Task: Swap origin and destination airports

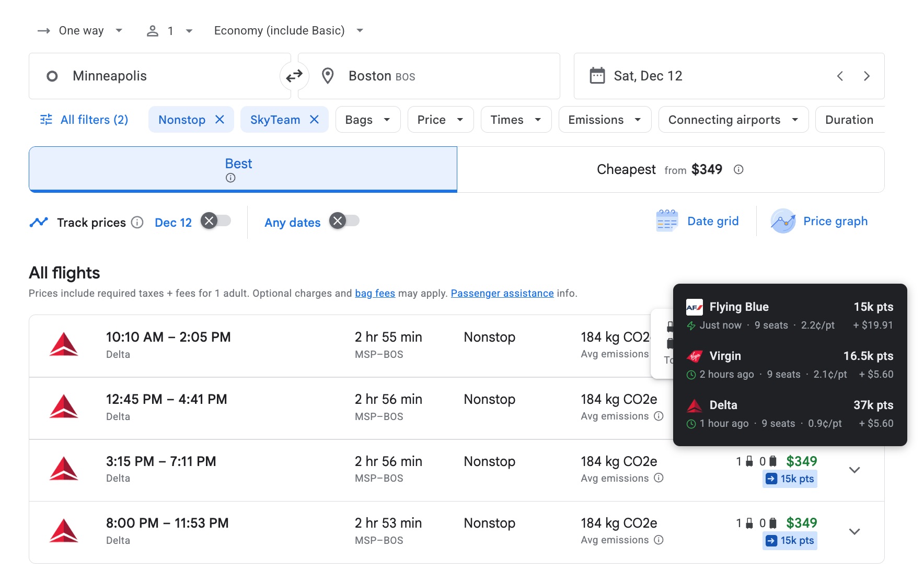Action: tap(294, 76)
